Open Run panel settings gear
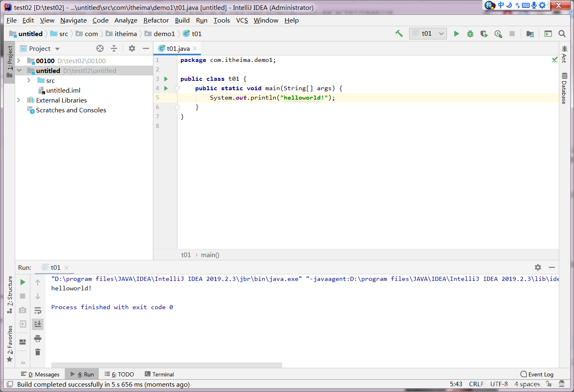This screenshot has width=574, height=392. pos(538,267)
